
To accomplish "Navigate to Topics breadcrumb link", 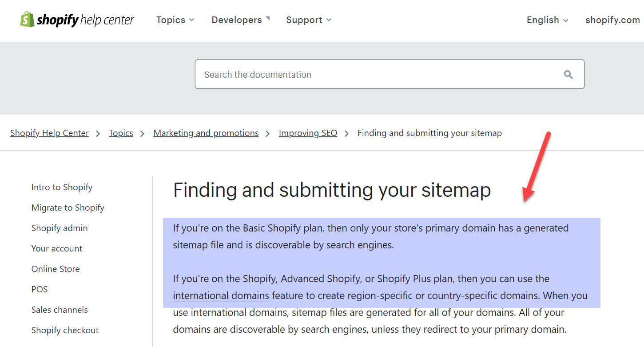I will pyautogui.click(x=121, y=133).
